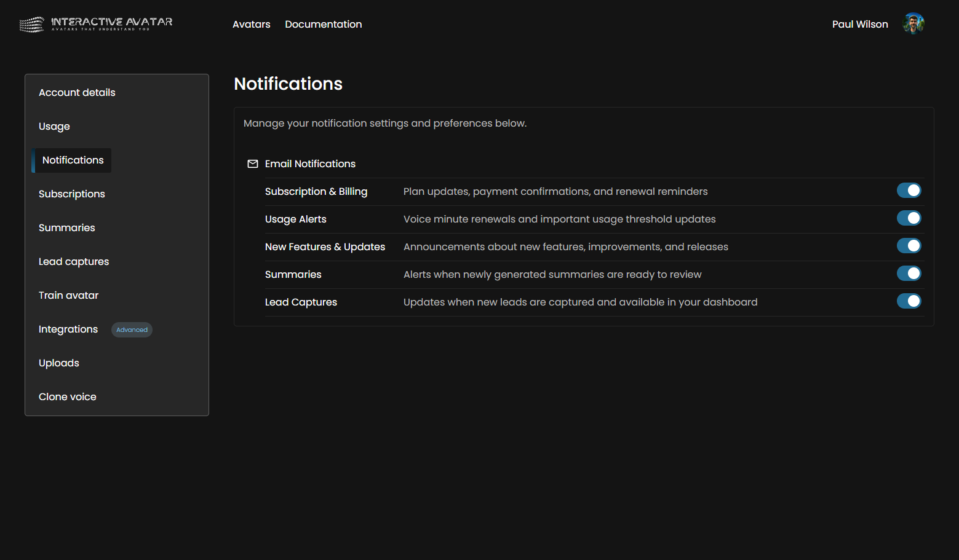
Task: Disable Subscription & Billing email notifications
Action: coord(909,191)
